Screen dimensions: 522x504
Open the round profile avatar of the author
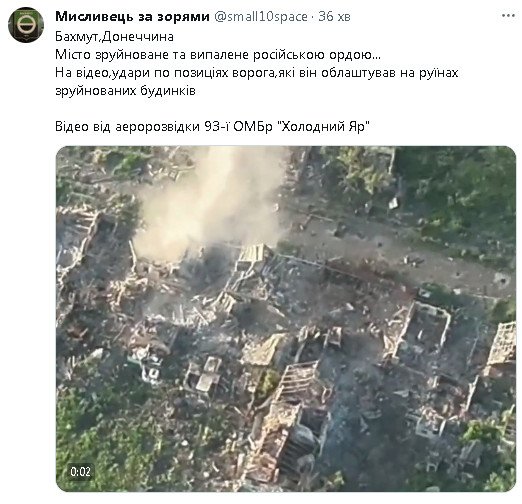(26, 25)
